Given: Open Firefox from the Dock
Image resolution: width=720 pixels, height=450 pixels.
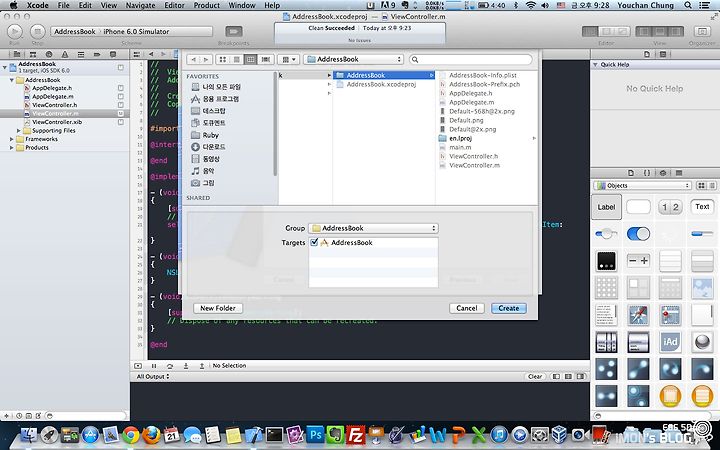Looking at the screenshot, I should (x=151, y=434).
